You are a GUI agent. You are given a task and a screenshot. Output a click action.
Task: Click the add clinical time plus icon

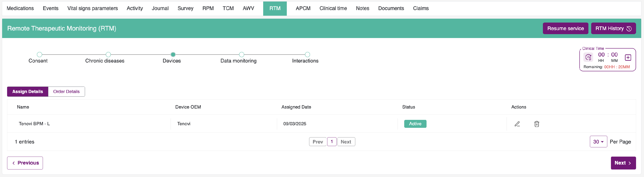pyautogui.click(x=628, y=58)
